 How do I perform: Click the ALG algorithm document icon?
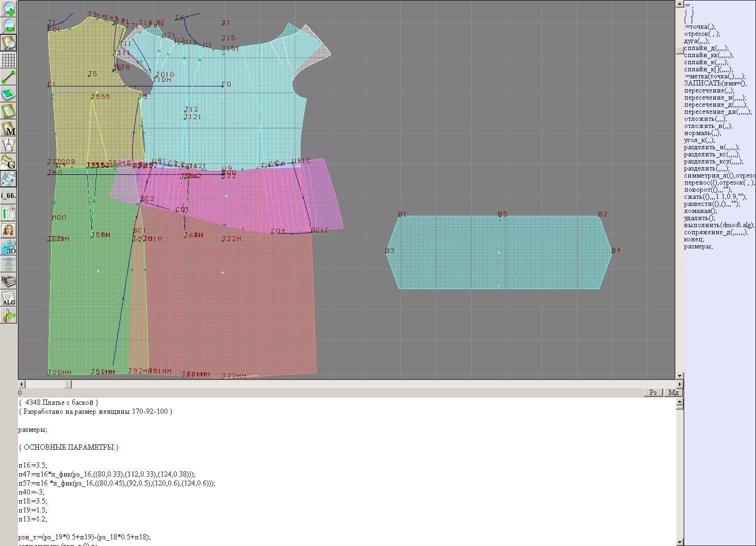click(9, 298)
